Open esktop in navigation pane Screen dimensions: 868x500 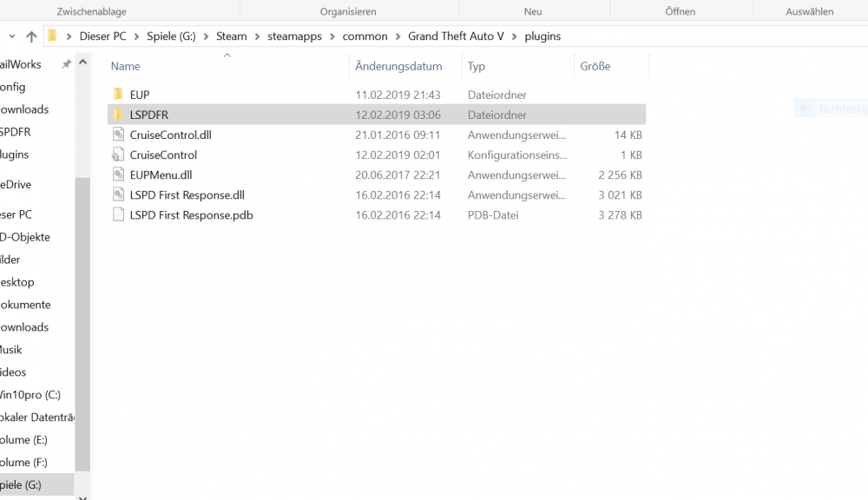[x=17, y=282]
